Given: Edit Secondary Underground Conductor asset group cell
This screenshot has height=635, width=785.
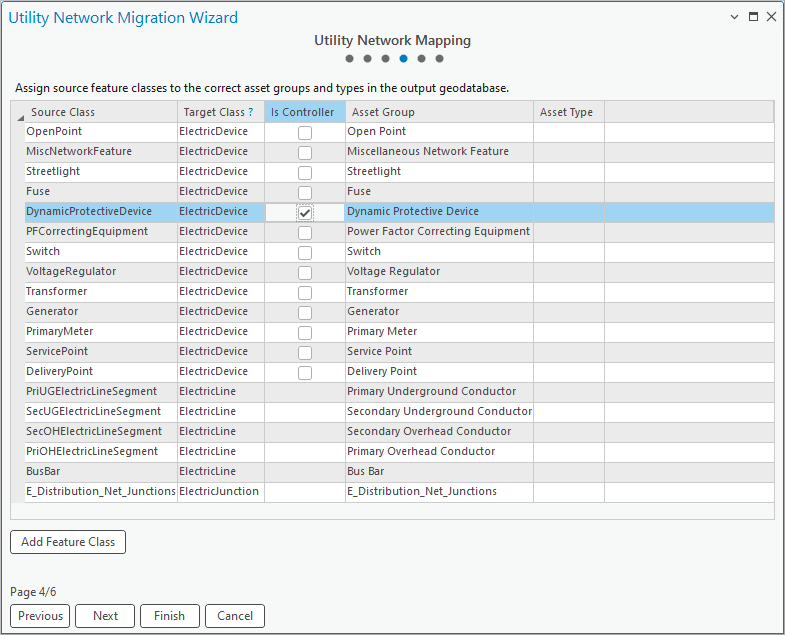Looking at the screenshot, I should pos(439,412).
